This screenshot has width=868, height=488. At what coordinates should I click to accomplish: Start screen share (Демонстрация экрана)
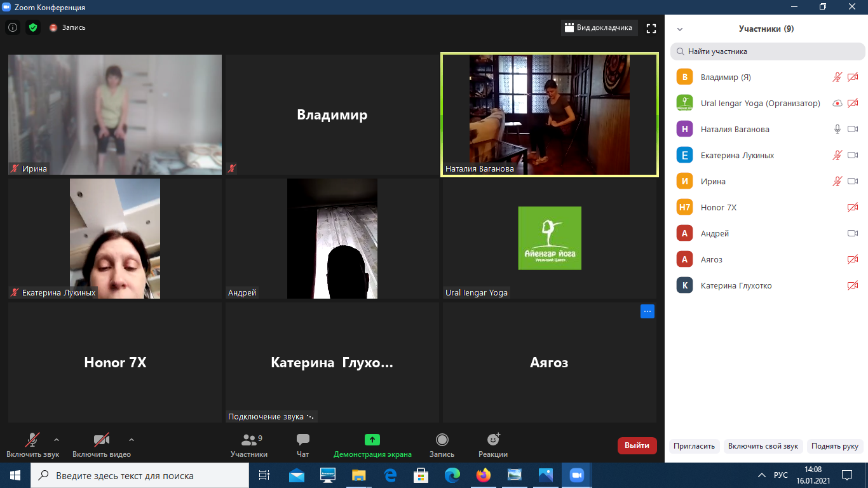point(372,440)
